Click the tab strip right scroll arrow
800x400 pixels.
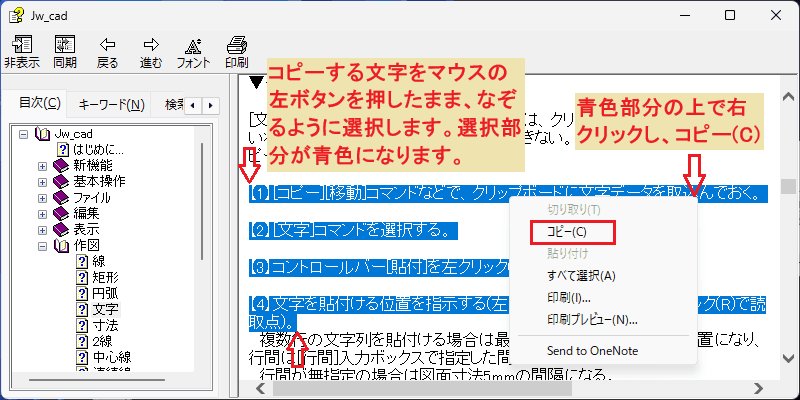pyautogui.click(x=211, y=106)
